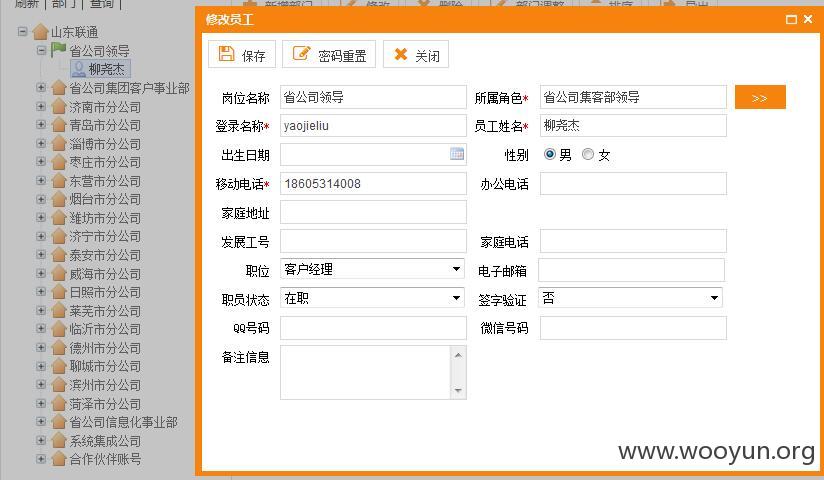Open the 签字验证 dropdown showing 否
Screen dimensions: 824x480
(x=631, y=298)
